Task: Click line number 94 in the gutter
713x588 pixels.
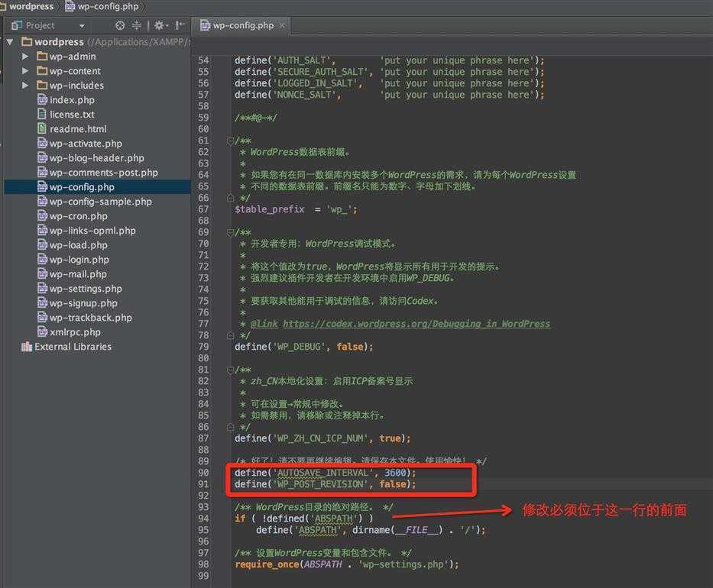Action: (x=203, y=519)
